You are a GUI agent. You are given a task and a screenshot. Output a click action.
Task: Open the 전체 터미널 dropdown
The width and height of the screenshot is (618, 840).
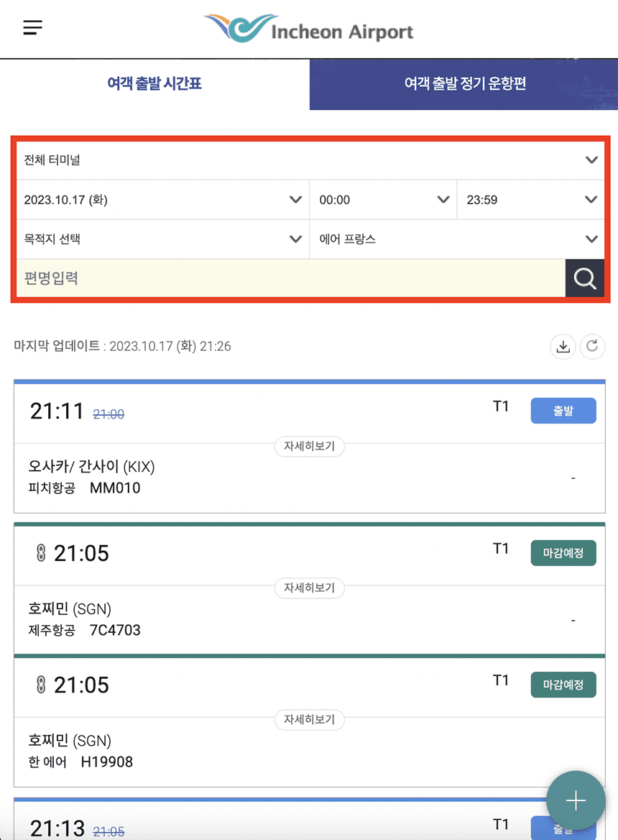(x=309, y=160)
